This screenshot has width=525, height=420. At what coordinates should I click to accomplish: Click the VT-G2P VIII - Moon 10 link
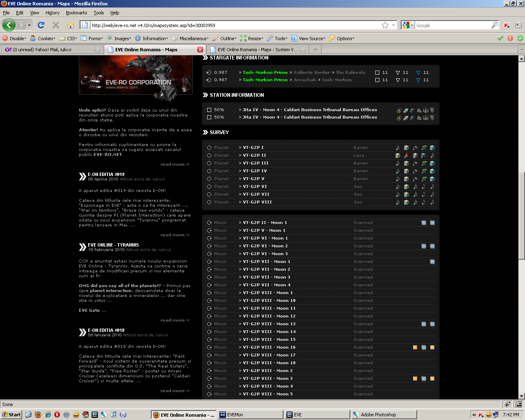(269, 301)
